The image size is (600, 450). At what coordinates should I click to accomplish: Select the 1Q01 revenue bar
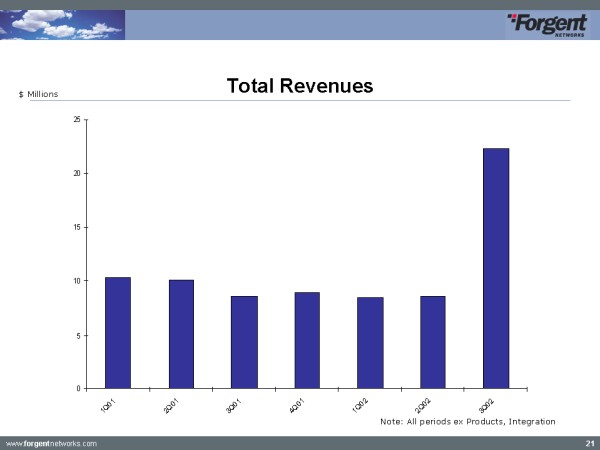[118, 332]
